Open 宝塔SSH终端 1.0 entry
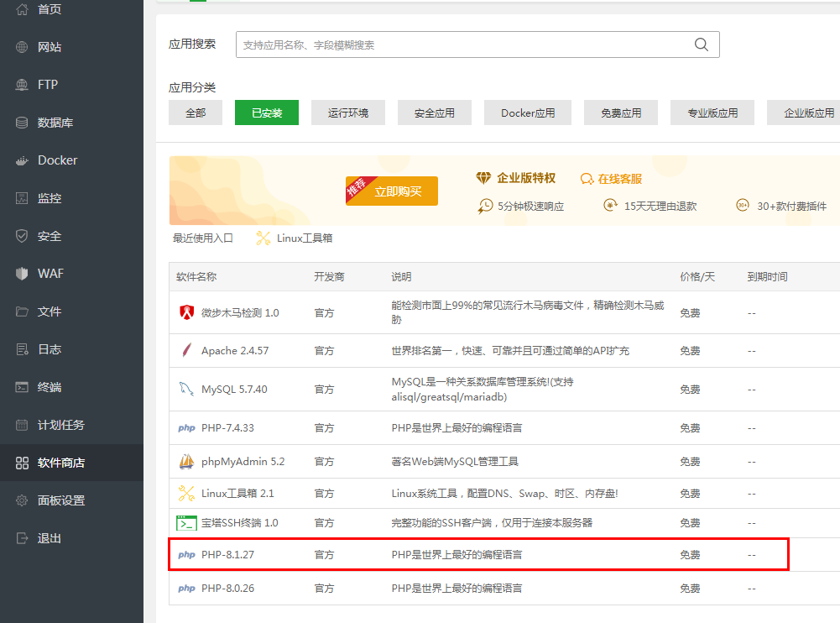Image resolution: width=840 pixels, height=623 pixels. [x=239, y=523]
